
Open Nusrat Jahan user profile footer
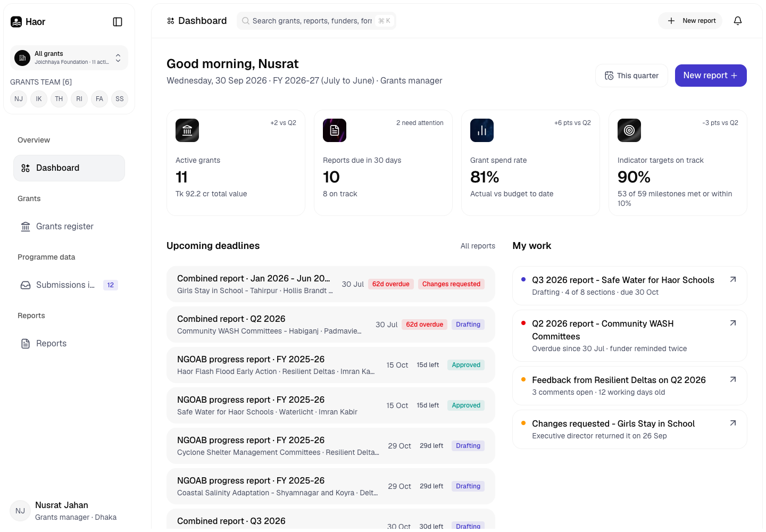click(x=69, y=511)
